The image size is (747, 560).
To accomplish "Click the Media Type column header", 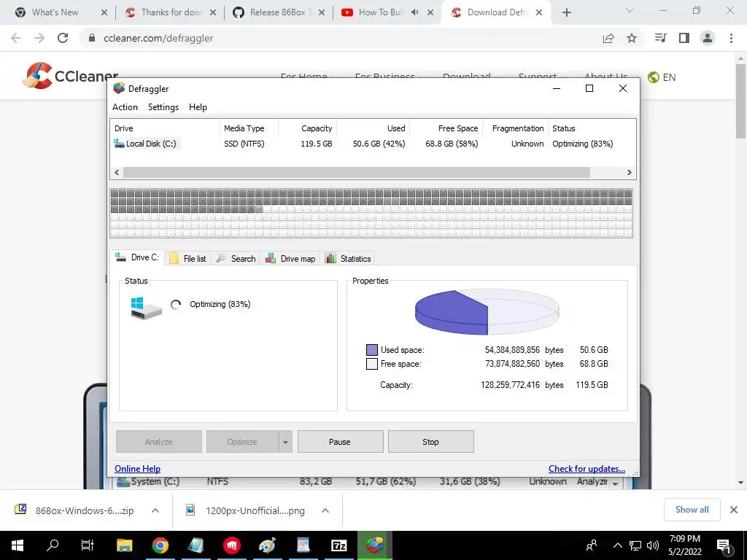I will tap(249, 128).
